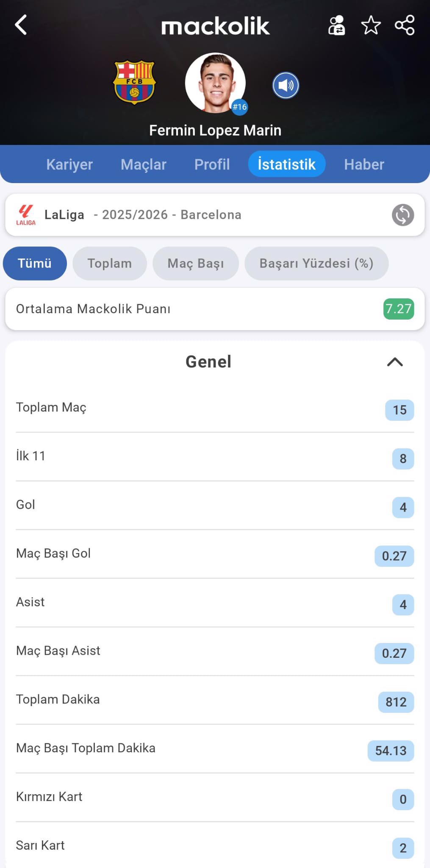The width and height of the screenshot is (430, 868).
Task: Tap the share icon
Action: pyautogui.click(x=405, y=25)
